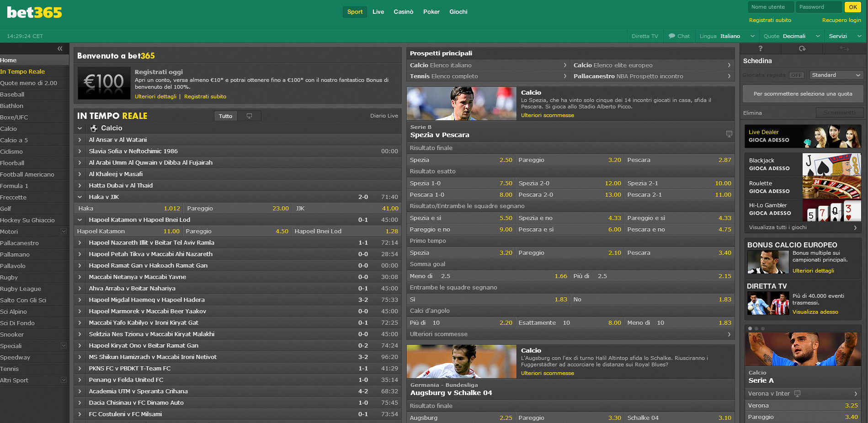Open the Hi-Lo Gambler game tile
This screenshot has height=423, width=868.
803,210
